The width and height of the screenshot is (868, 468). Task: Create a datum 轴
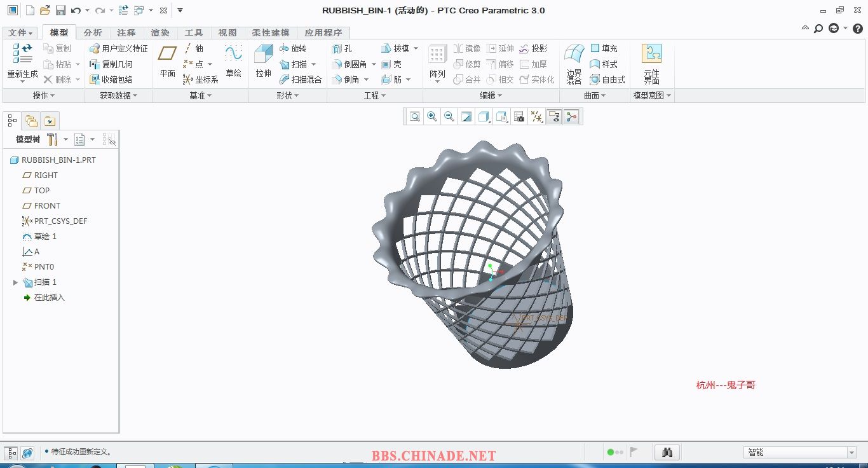tap(193, 48)
